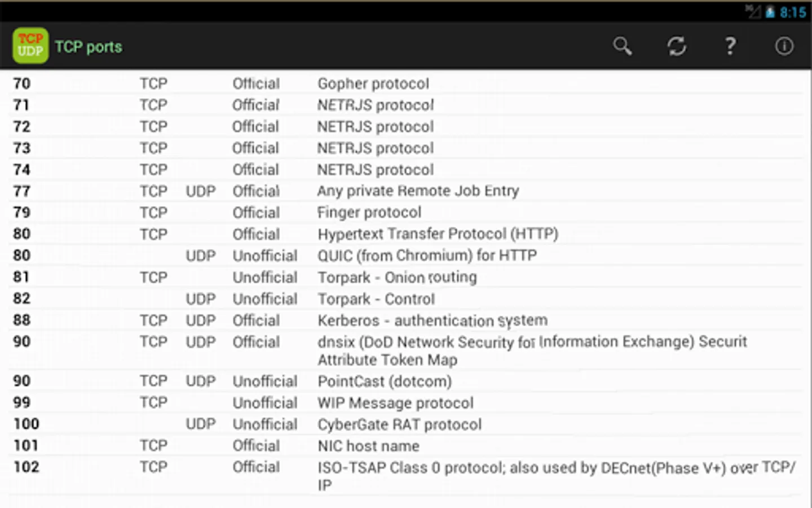Tap the battery icon in status bar
Image resolution: width=812 pixels, height=508 pixels.
coord(770,12)
